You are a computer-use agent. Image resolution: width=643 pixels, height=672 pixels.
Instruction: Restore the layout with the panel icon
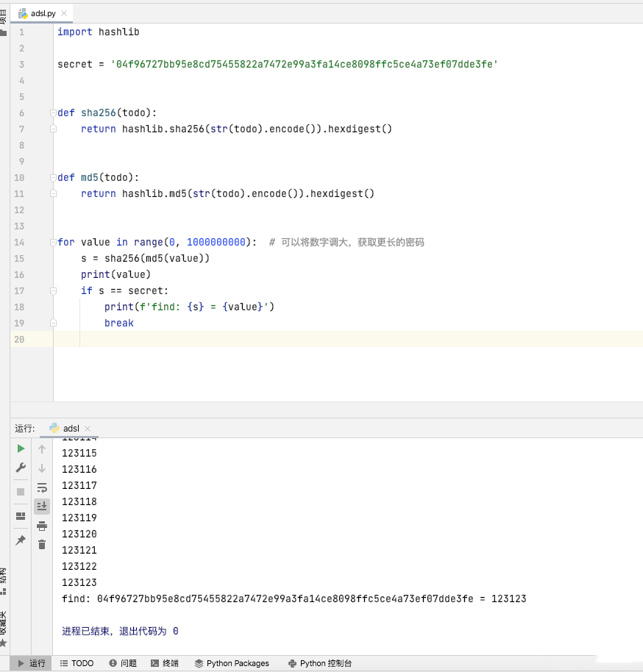click(21, 516)
